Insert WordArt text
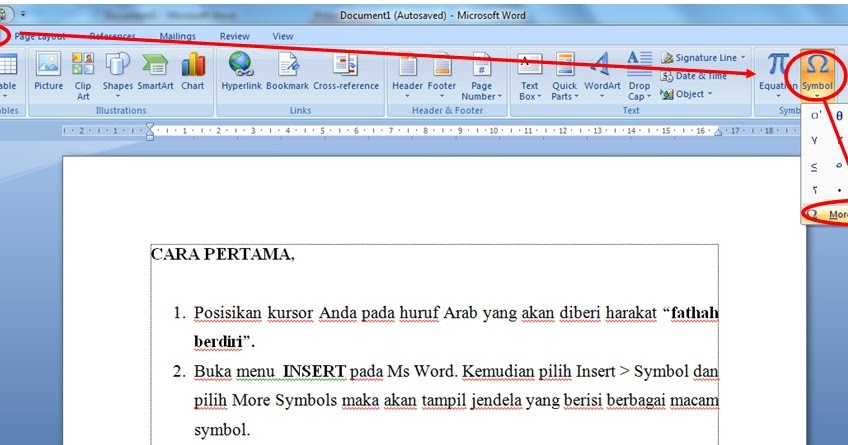 coord(602,75)
